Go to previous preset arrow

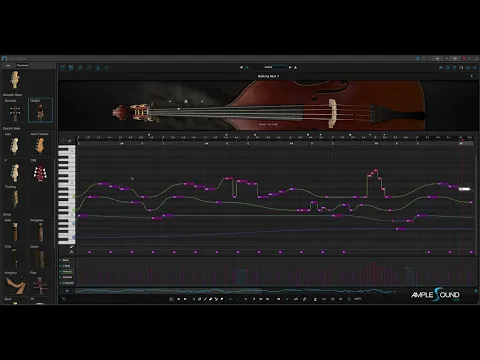[241, 67]
